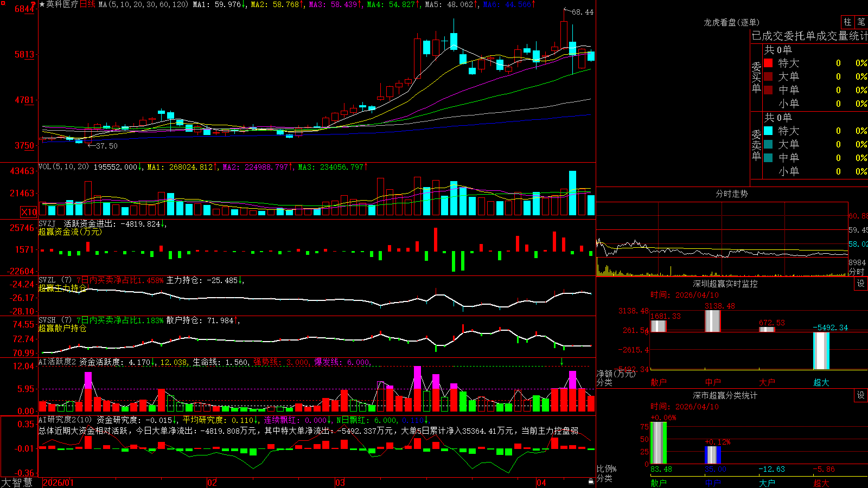
Task: Click the cyan 特大 sell-order swatch
Action: [768, 131]
